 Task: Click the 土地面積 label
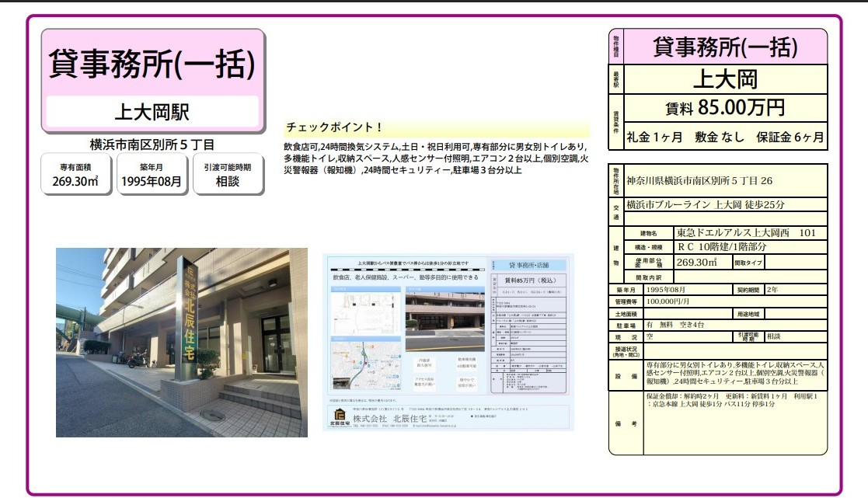click(626, 315)
